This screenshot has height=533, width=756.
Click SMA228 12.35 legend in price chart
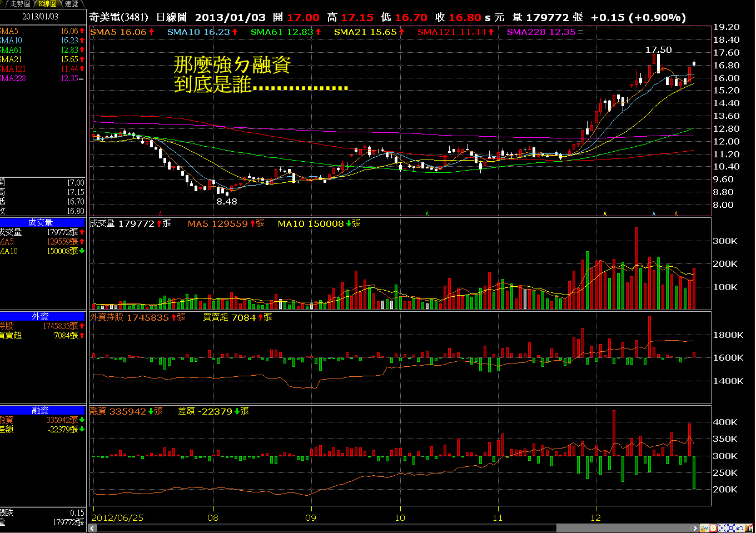[x=545, y=32]
